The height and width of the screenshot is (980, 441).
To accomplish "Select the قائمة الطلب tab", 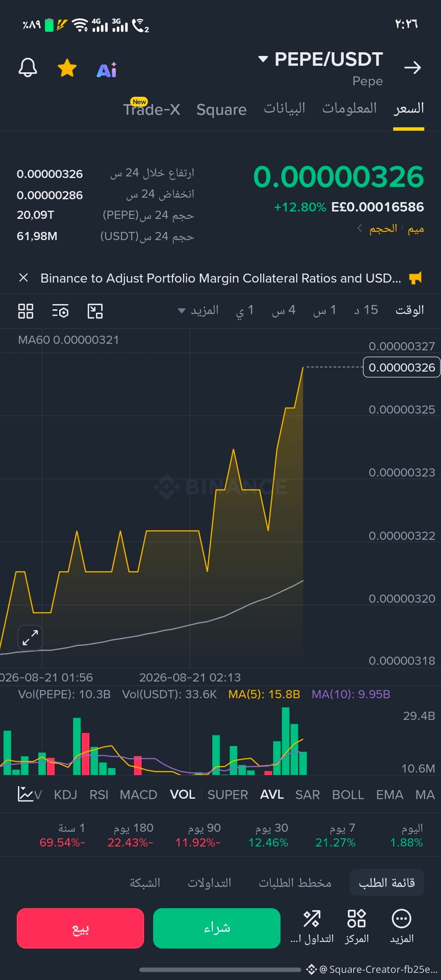I will 387,883.
